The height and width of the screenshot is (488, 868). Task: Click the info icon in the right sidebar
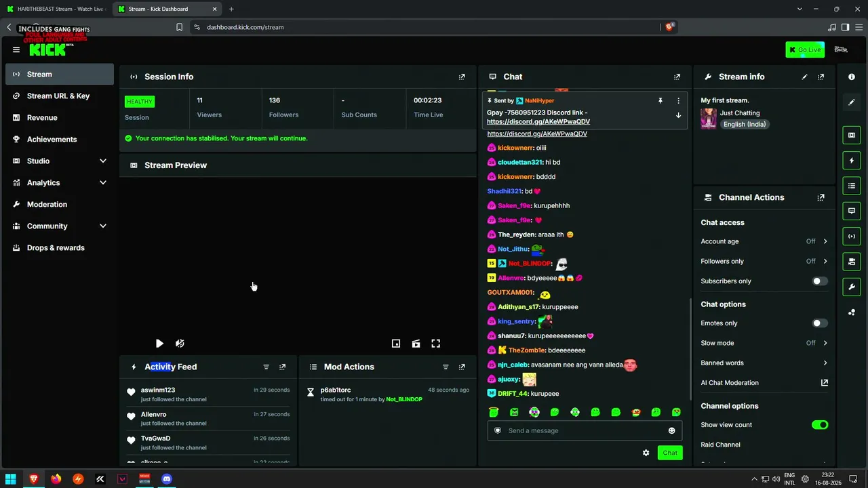click(x=852, y=77)
